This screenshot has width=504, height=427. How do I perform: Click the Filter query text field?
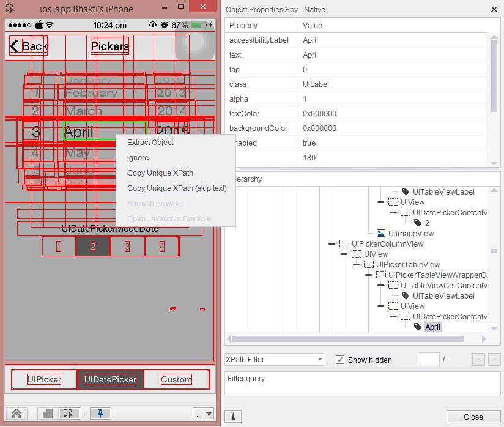(362, 383)
